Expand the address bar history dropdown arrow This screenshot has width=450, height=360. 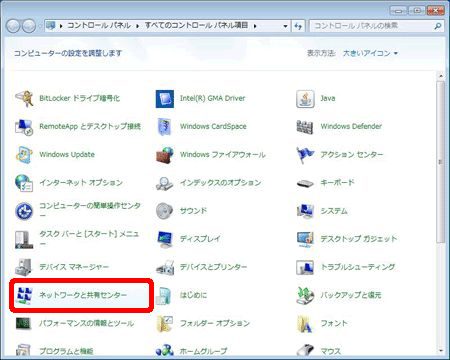pyautogui.click(x=285, y=26)
